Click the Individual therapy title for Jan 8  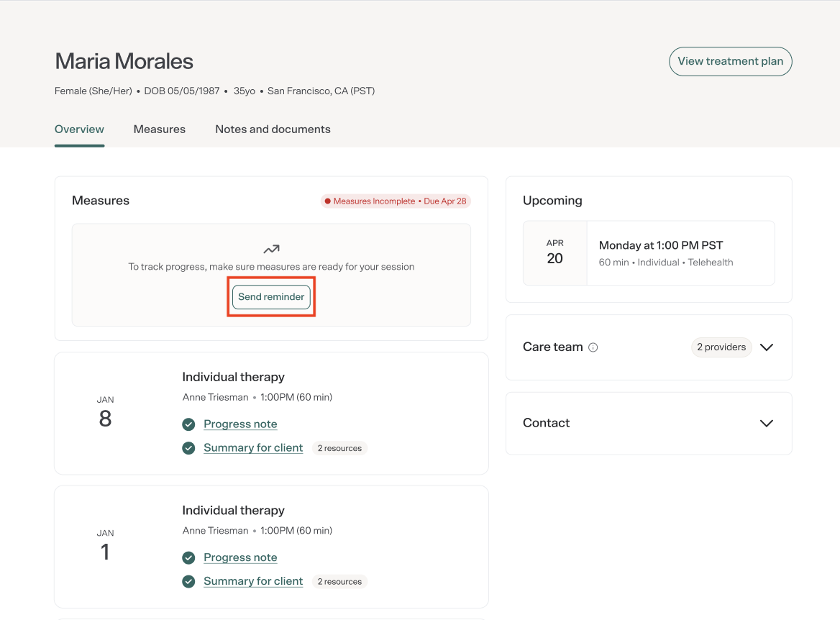click(233, 378)
